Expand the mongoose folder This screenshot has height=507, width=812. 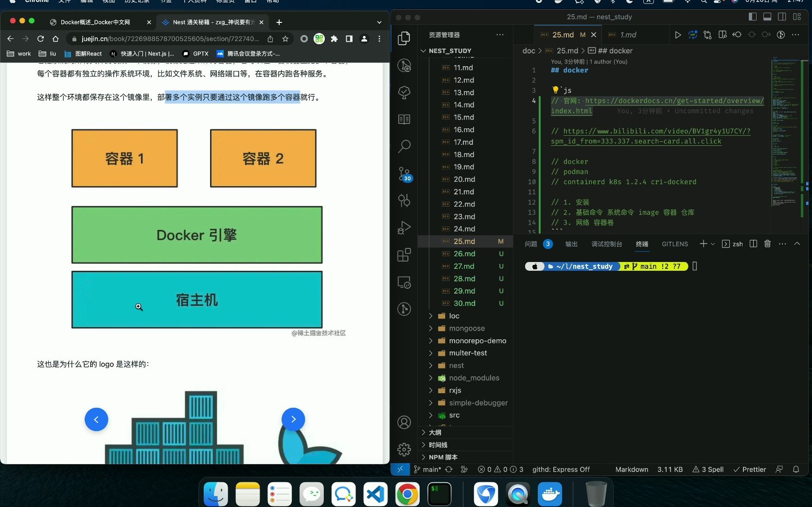467,328
